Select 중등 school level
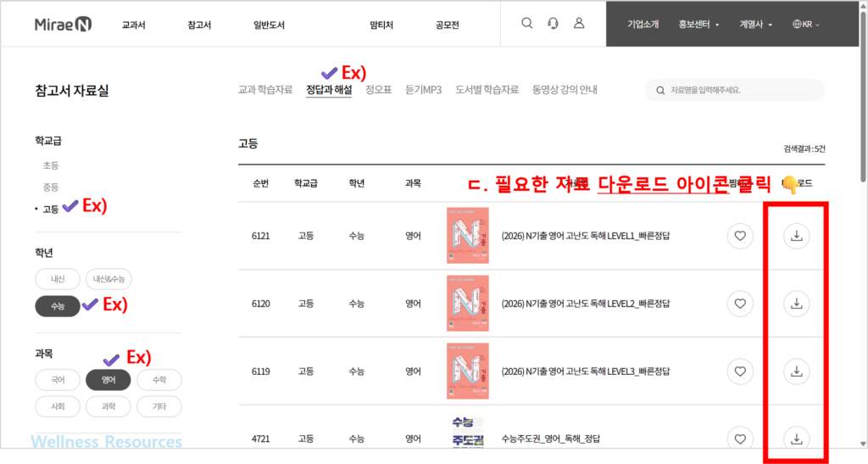This screenshot has width=868, height=464. (50, 187)
